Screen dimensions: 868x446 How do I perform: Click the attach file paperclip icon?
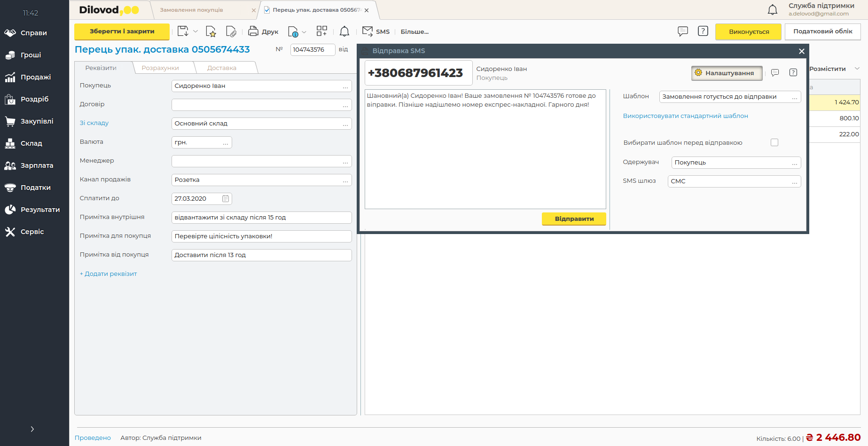(x=231, y=31)
